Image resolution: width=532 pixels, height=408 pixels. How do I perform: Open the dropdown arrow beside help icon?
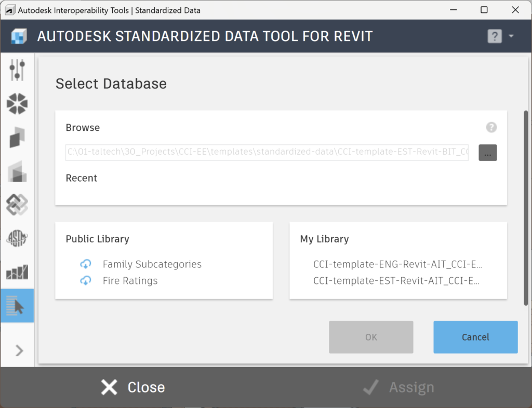pyautogui.click(x=511, y=36)
